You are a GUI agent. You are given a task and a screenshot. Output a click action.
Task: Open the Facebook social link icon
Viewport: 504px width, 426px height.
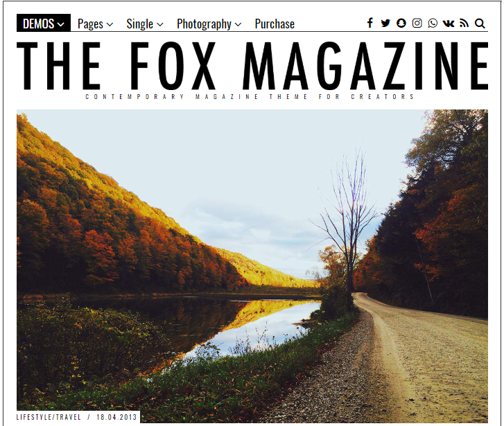[x=370, y=23]
